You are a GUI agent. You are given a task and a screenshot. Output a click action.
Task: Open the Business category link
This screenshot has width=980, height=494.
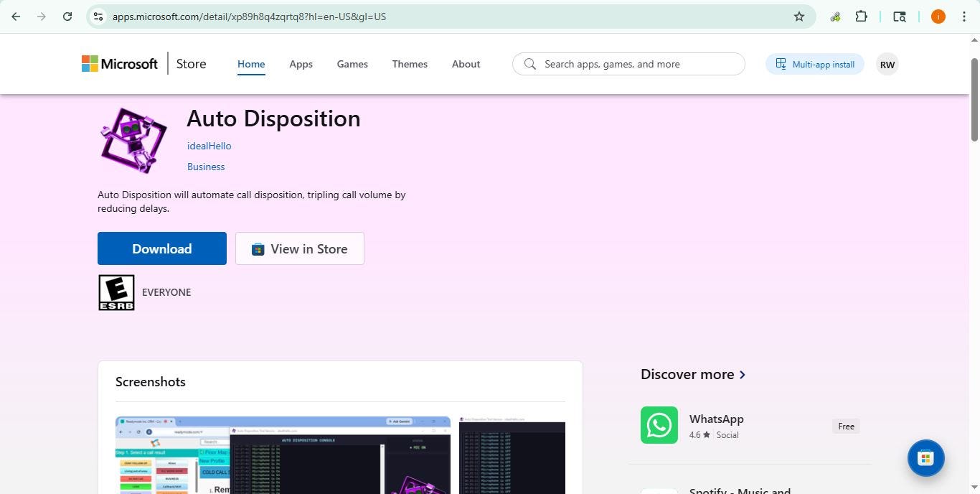tap(206, 167)
